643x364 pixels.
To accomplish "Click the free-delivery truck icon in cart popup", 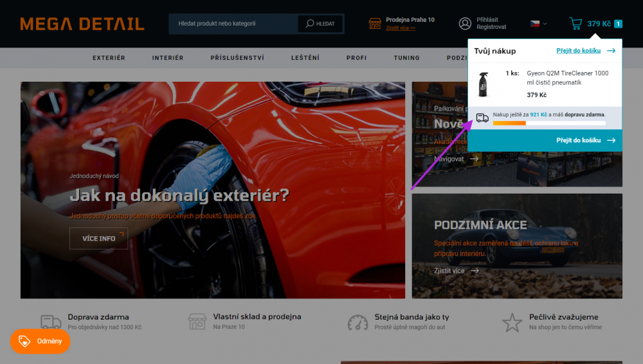I will pos(482,118).
